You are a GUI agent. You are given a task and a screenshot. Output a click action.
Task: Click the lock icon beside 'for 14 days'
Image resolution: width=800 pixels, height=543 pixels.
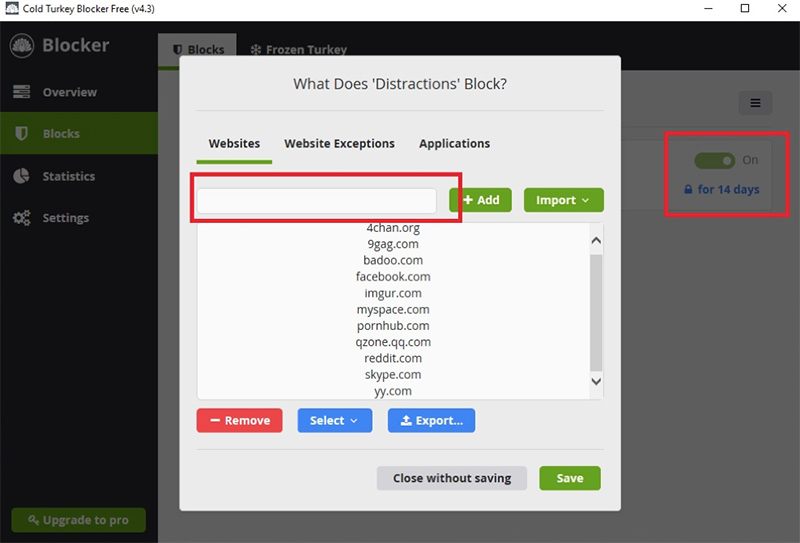pyautogui.click(x=688, y=189)
